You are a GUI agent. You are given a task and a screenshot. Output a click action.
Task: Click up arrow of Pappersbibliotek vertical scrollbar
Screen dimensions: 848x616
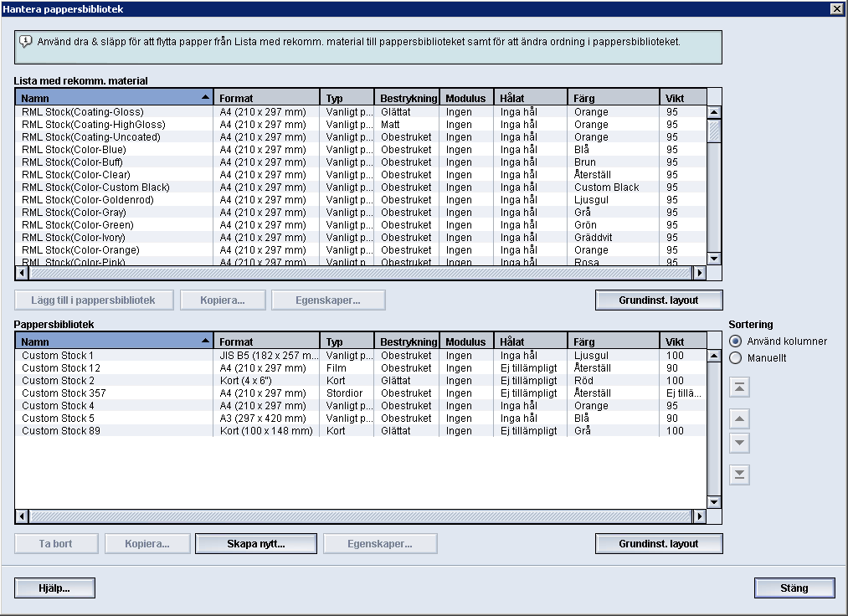pyautogui.click(x=714, y=356)
